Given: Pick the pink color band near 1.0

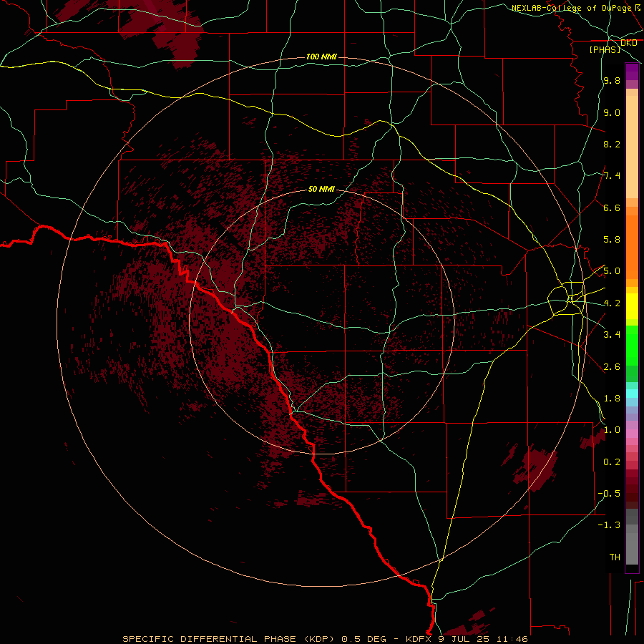Looking at the screenshot, I should click(632, 434).
